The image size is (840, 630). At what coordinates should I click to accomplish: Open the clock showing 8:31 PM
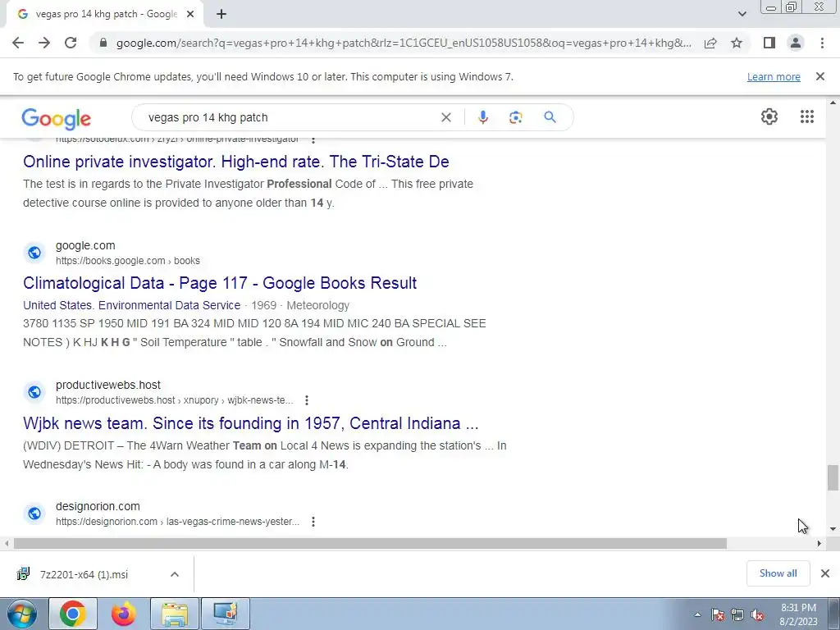point(798,614)
